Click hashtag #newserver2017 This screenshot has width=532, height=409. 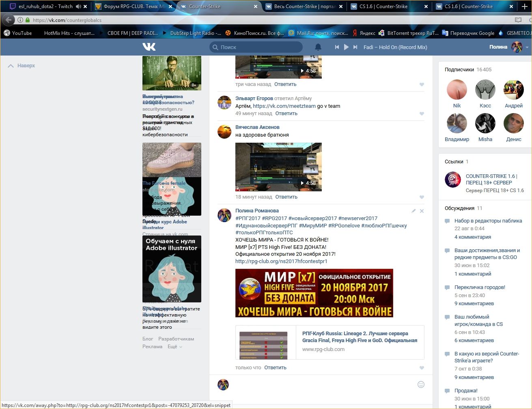point(358,218)
